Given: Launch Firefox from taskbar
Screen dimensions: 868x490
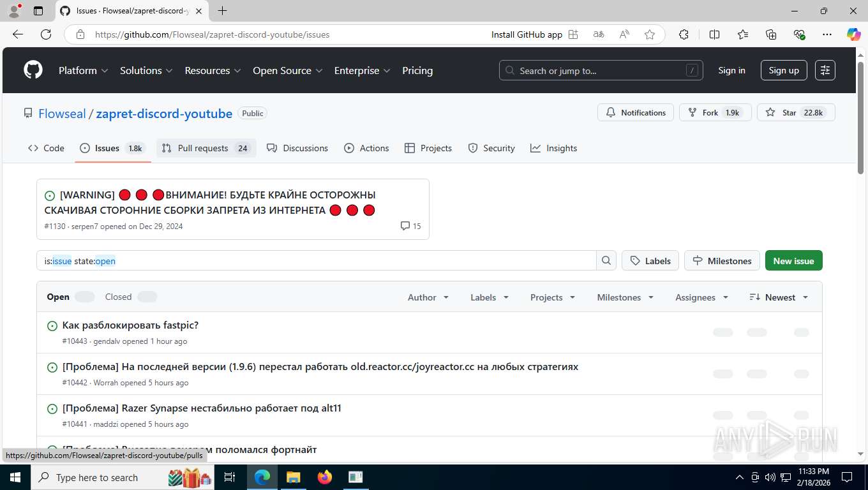Looking at the screenshot, I should [325, 477].
